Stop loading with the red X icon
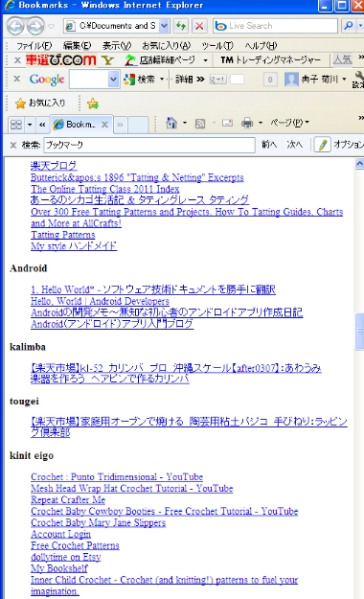The height and width of the screenshot is (599, 364). pos(199,26)
